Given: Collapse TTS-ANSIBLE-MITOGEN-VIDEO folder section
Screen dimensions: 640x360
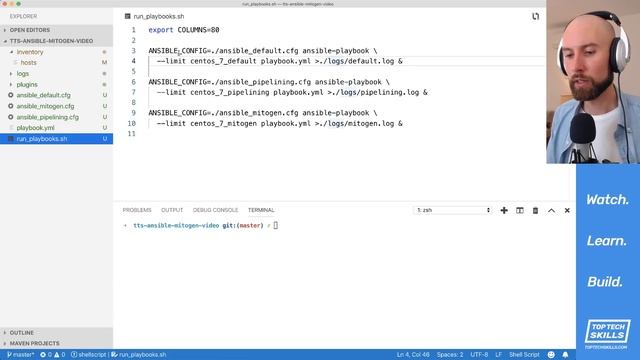Looking at the screenshot, I should point(56,41).
